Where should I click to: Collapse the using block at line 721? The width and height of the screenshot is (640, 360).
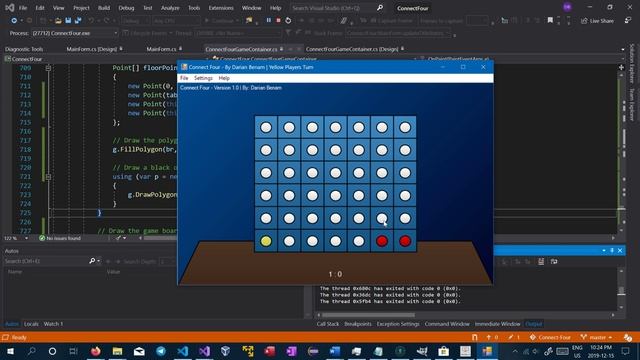[48, 177]
